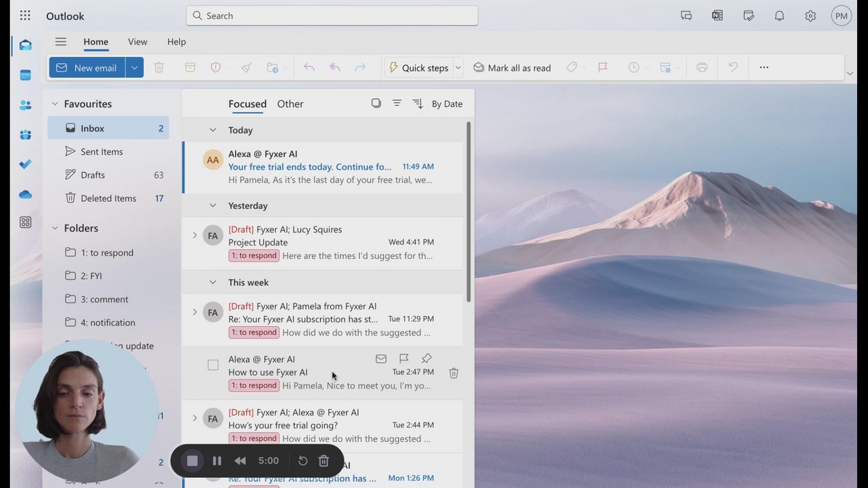Open Mail in the left app rail
868x488 pixels.
tap(25, 45)
